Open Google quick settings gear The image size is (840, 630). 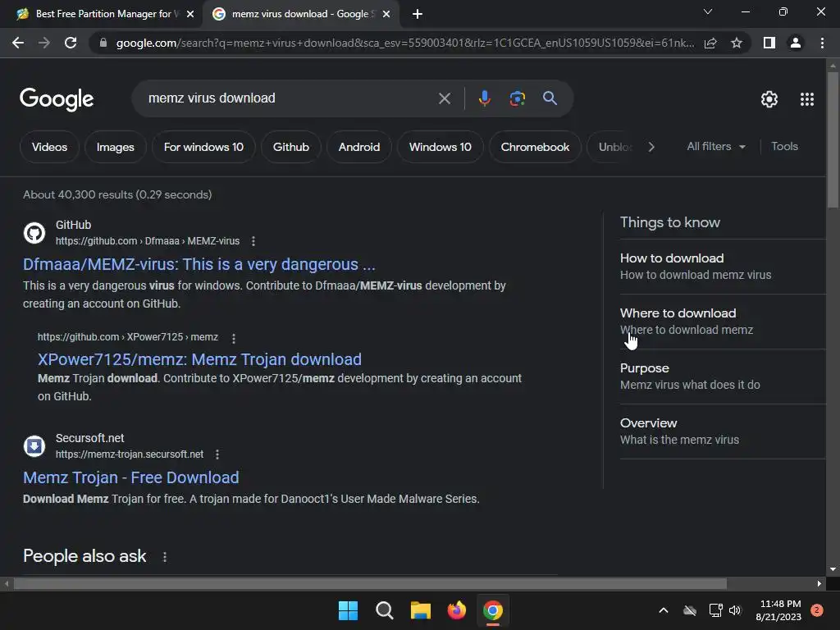click(x=769, y=99)
